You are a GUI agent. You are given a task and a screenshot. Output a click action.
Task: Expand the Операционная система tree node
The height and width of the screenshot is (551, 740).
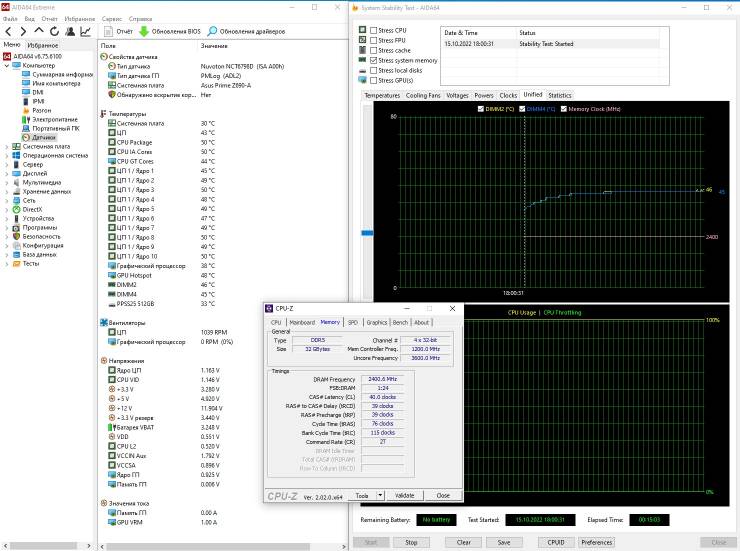[x=7, y=156]
